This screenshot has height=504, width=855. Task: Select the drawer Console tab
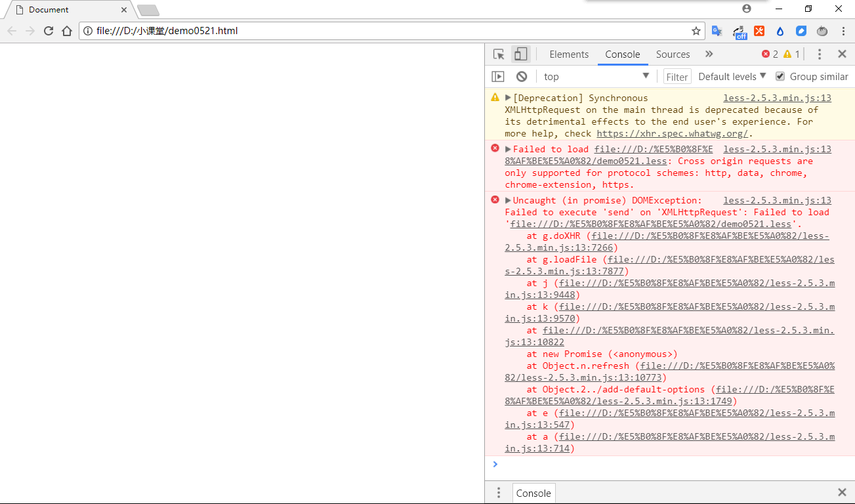533,493
